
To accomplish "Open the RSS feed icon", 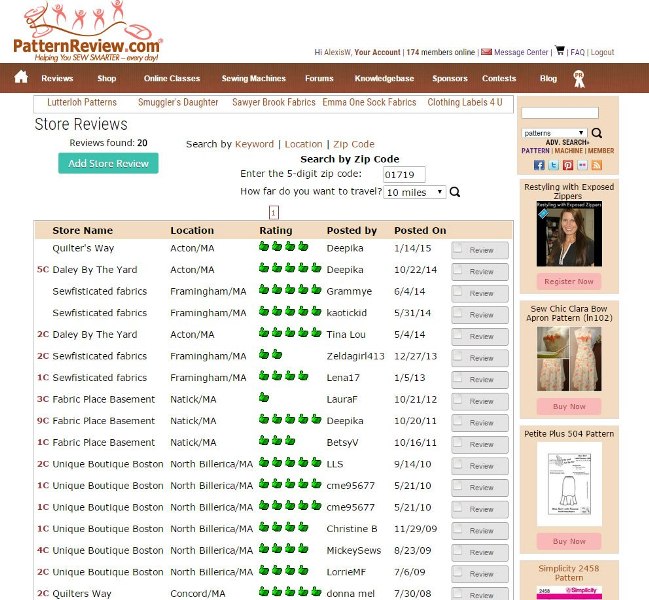I will [597, 165].
